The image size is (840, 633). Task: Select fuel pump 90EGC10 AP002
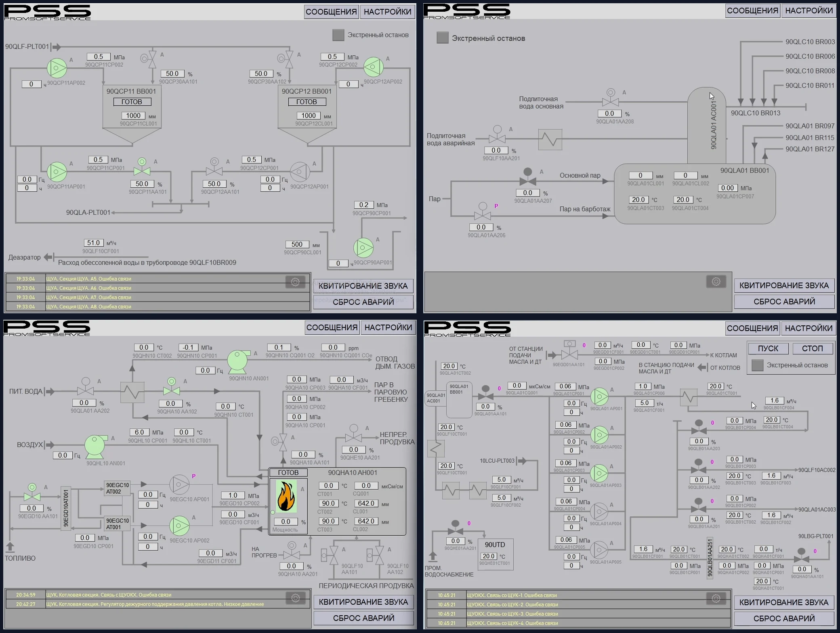pyautogui.click(x=179, y=526)
